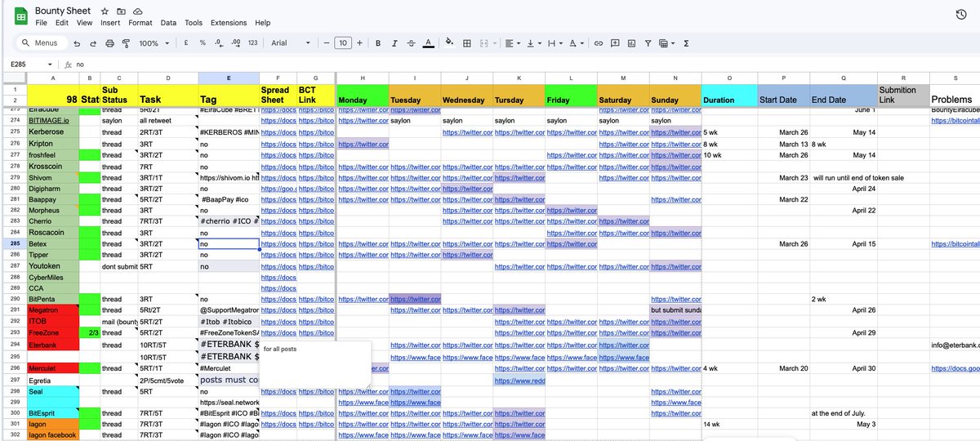Insert a chart
The image size is (980, 441).
[x=631, y=42]
